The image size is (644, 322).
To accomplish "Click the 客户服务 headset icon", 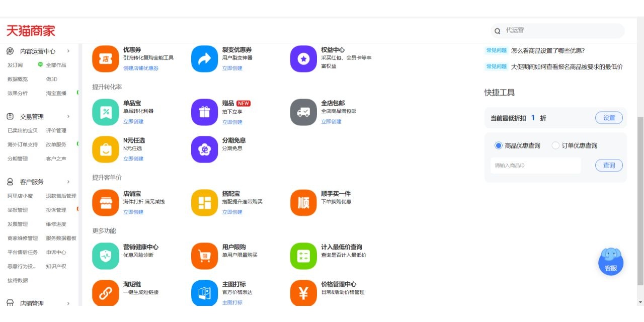I will coord(10,182).
